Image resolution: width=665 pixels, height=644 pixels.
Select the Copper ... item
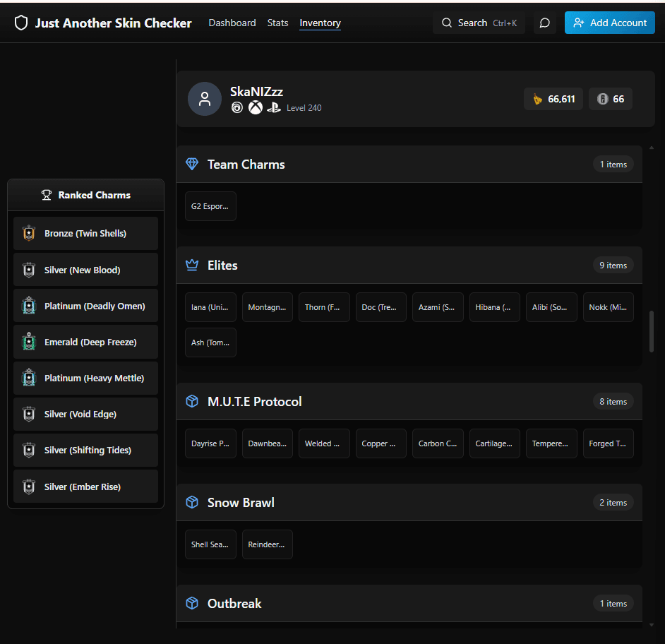click(381, 443)
